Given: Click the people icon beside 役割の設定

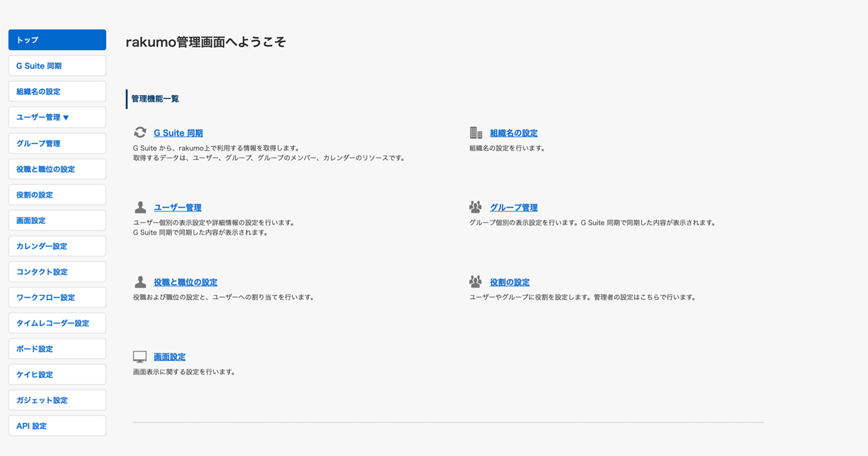Looking at the screenshot, I should coord(475,282).
